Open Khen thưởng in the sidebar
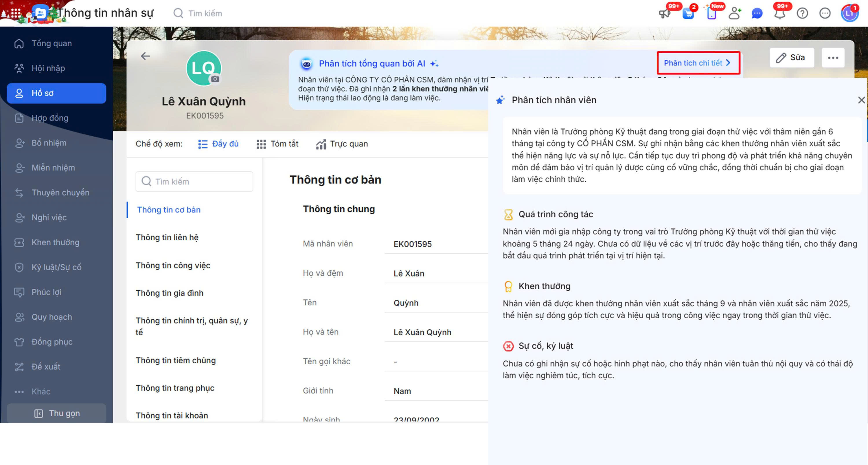Viewport: 868px width, 465px height. click(55, 242)
